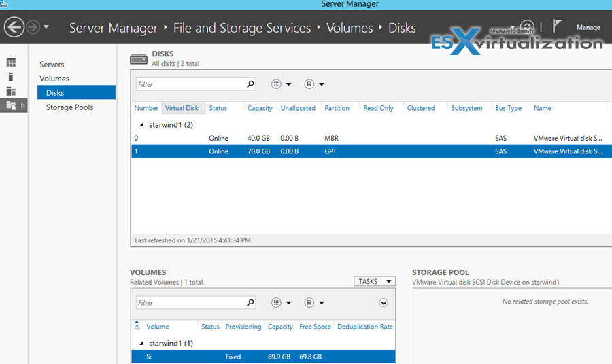Open dropdown arrow beside Volumes save query
The width and height of the screenshot is (612, 364).
coord(322,303)
